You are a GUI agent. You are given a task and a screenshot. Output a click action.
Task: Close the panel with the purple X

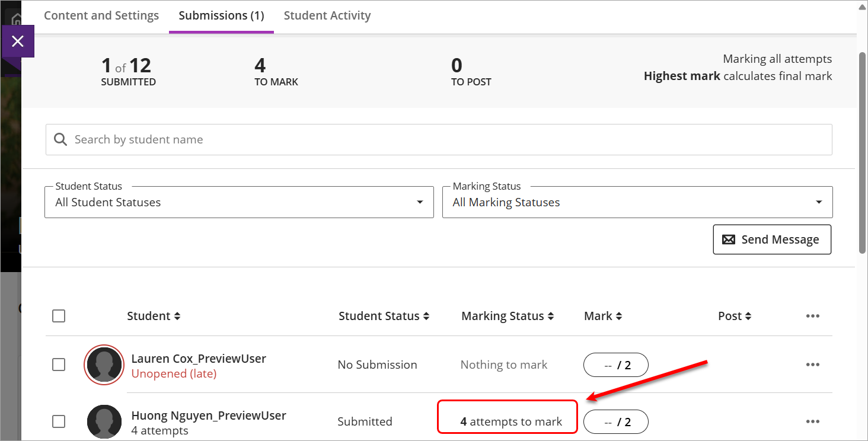pos(18,41)
